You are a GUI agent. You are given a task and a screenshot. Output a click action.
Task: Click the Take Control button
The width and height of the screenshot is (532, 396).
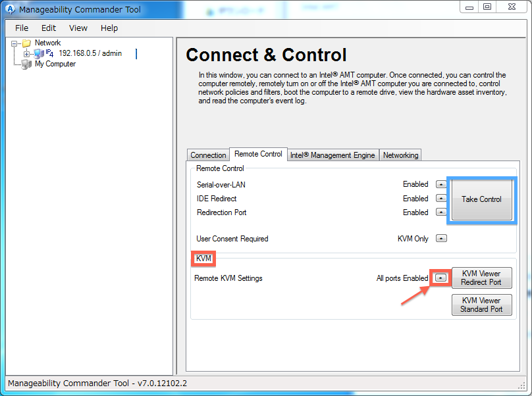pos(481,199)
